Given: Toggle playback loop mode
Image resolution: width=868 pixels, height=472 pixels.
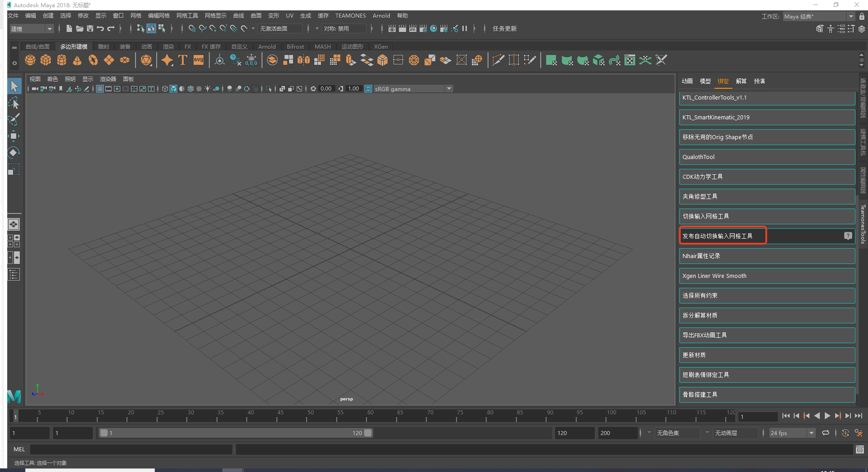Looking at the screenshot, I should [825, 433].
